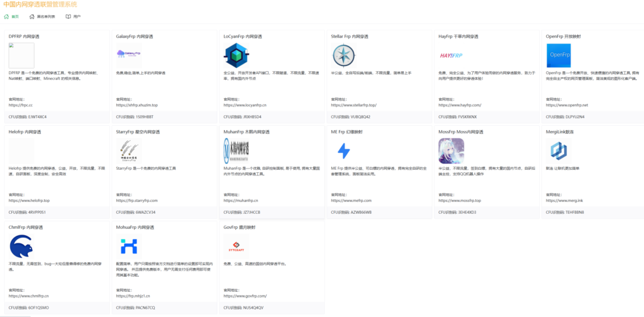Open the https://www.locyanfrp.cn link

click(245, 105)
